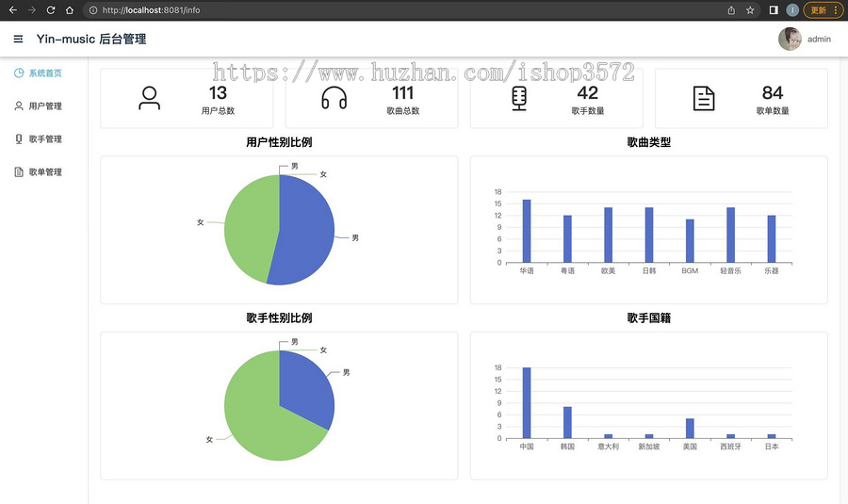Click the 歌手数量 label
This screenshot has height=504, width=848.
587,111
